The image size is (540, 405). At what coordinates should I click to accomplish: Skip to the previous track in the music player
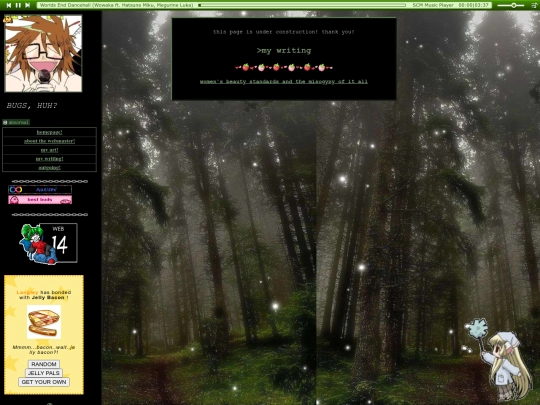pyautogui.click(x=9, y=5)
